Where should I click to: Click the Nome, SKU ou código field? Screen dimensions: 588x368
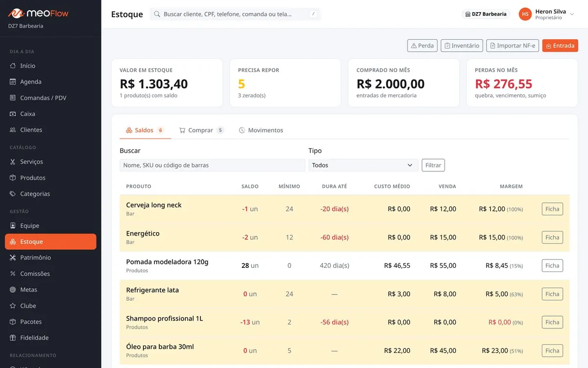(212, 165)
